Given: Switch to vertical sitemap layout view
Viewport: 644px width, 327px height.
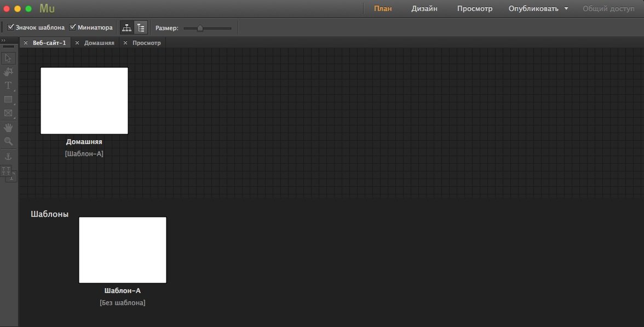Looking at the screenshot, I should [141, 27].
